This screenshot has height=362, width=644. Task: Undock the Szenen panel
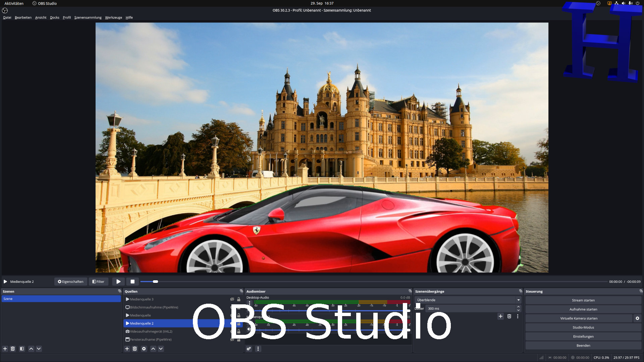click(x=119, y=291)
